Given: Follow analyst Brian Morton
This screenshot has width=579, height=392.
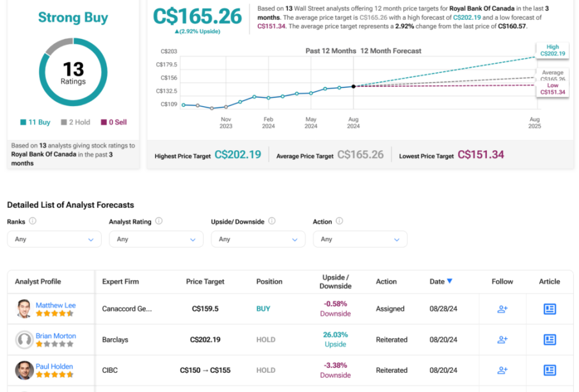Looking at the screenshot, I should click(502, 340).
